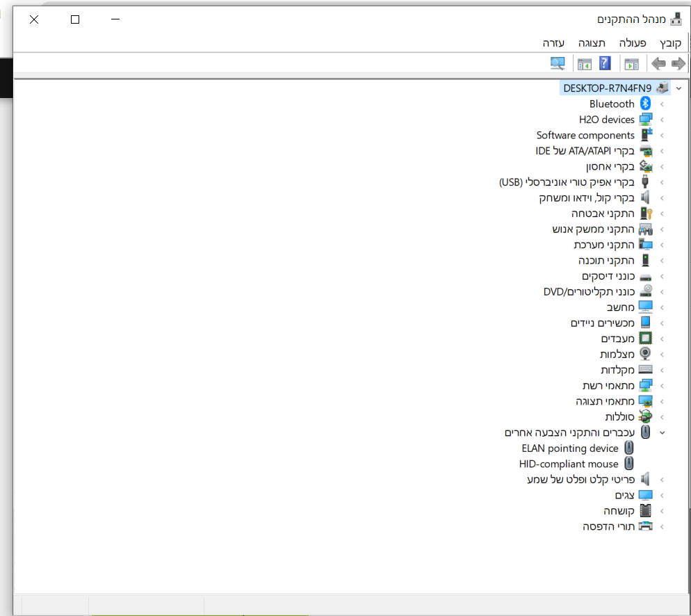Click the Device Manager title bar icon
The width and height of the screenshot is (691, 616).
[x=676, y=19]
